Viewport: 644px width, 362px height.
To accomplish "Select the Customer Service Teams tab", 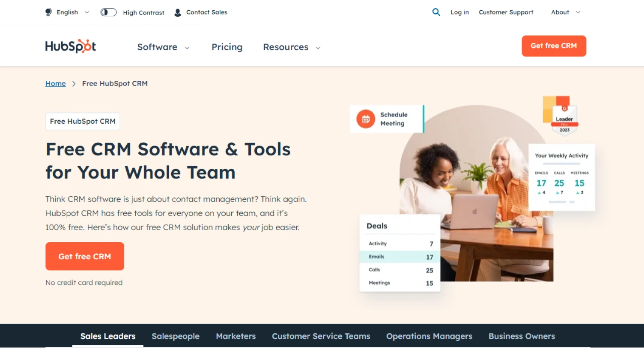I will point(321,336).
